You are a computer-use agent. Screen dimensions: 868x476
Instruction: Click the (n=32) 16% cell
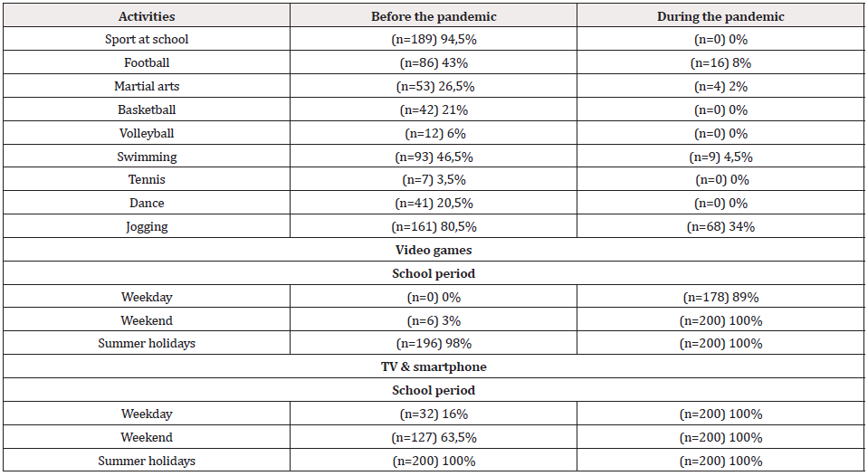(434, 414)
